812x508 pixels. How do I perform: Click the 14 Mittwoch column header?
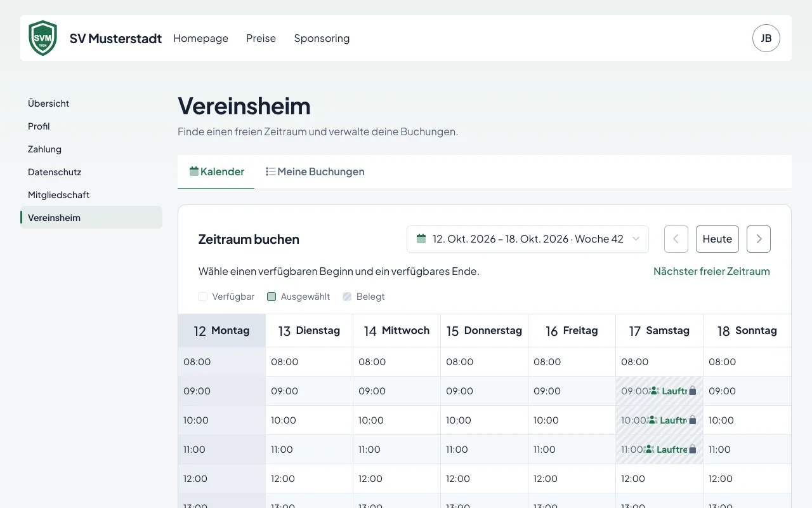[x=397, y=331]
